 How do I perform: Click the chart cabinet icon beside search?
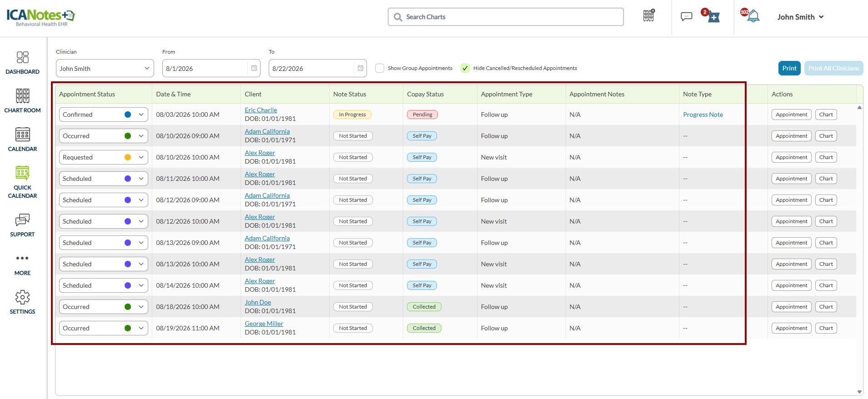(x=649, y=15)
